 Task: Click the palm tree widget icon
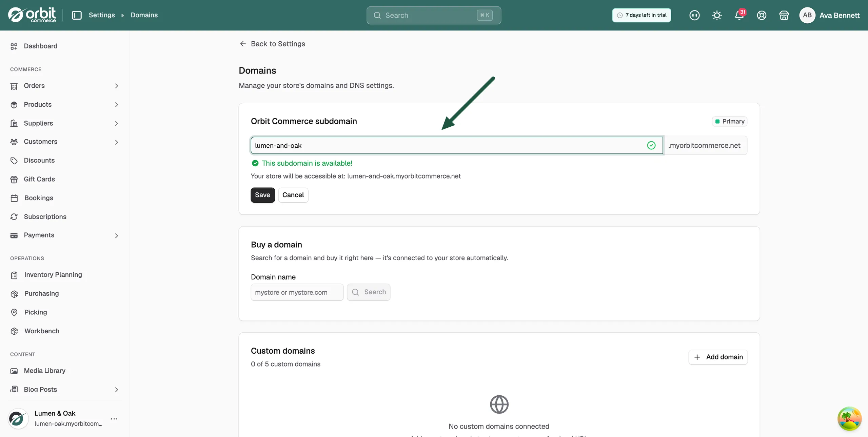pyautogui.click(x=849, y=418)
